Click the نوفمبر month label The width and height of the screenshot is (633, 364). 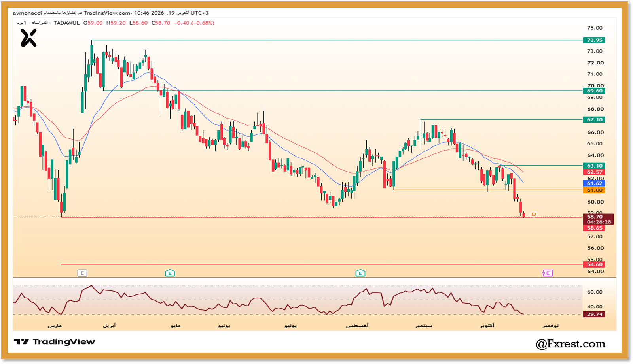point(550,326)
